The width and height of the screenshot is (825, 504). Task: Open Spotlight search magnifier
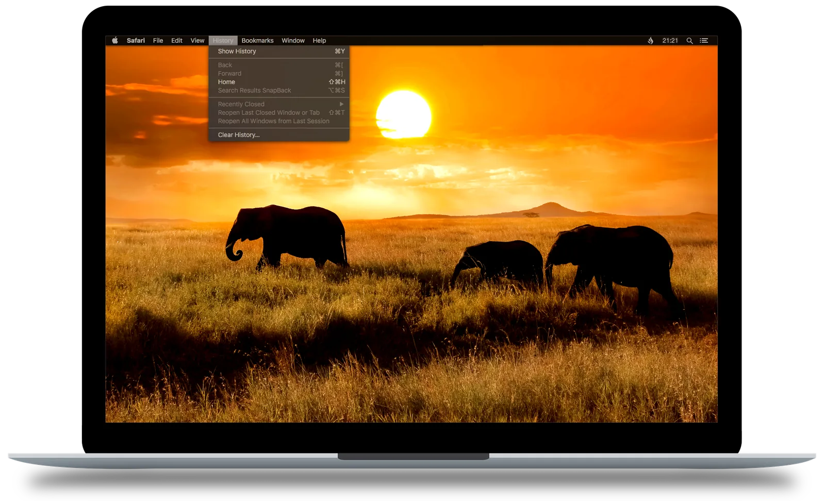(689, 41)
